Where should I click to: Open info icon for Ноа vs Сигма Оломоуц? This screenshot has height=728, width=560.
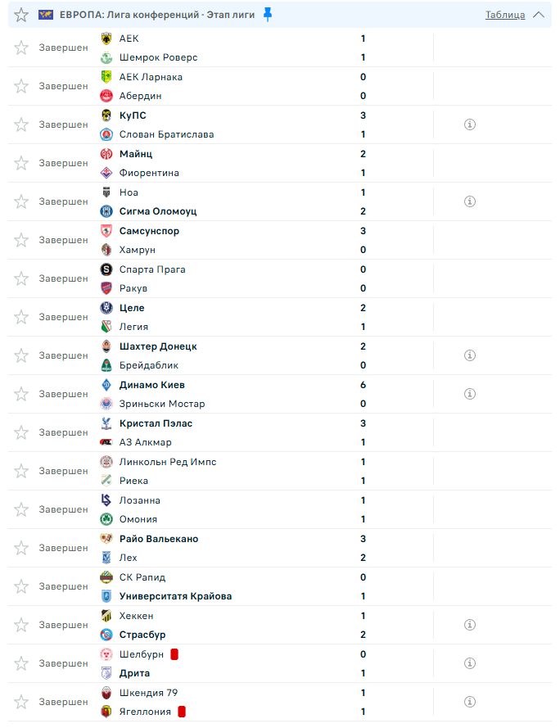point(470,201)
